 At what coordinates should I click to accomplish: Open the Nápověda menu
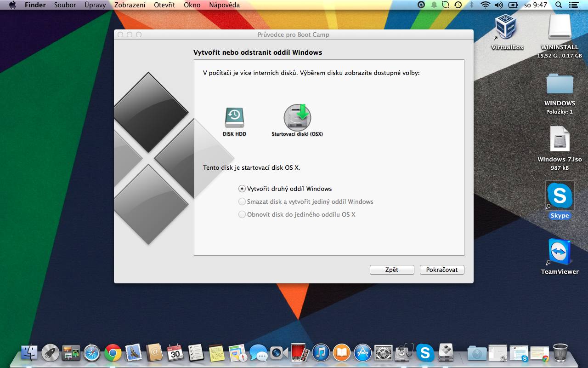pos(224,5)
